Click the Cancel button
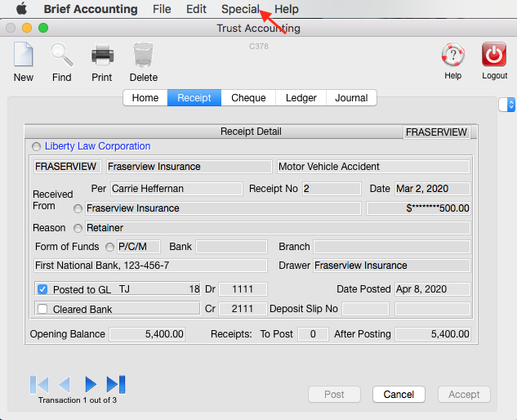The height and width of the screenshot is (420, 517). (399, 395)
